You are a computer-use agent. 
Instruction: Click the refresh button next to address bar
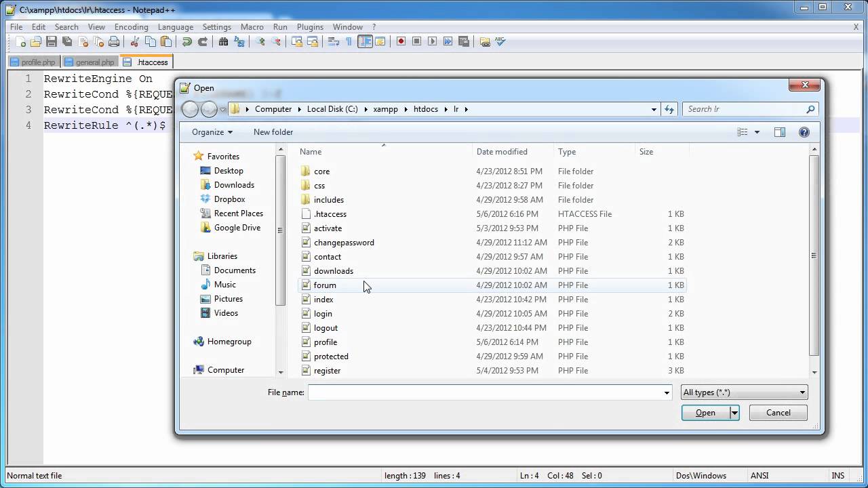669,109
